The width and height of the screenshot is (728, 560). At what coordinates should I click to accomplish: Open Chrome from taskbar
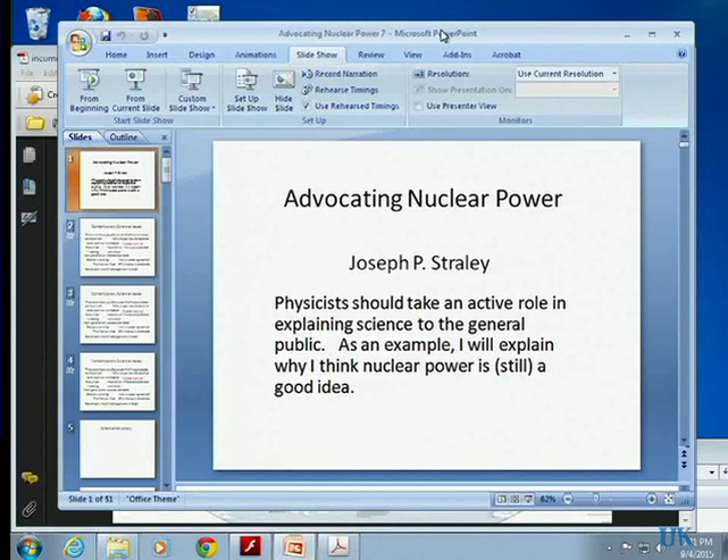click(x=207, y=547)
